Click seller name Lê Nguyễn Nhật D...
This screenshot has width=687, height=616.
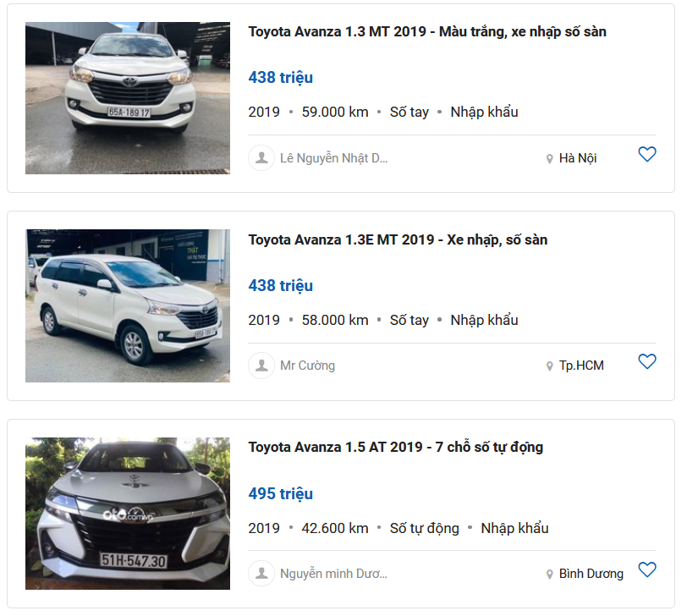(334, 158)
